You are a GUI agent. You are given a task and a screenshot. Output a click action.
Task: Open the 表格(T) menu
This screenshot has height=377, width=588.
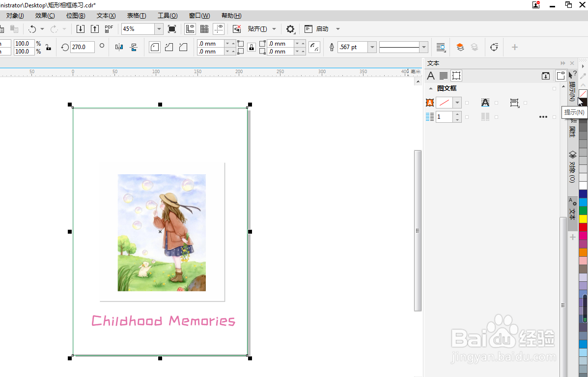(x=137, y=16)
